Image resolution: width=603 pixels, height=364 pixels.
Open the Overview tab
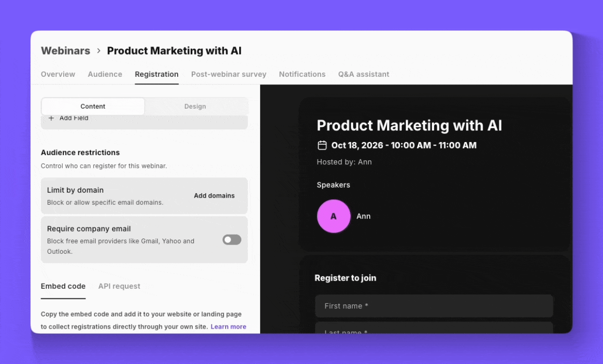point(58,74)
